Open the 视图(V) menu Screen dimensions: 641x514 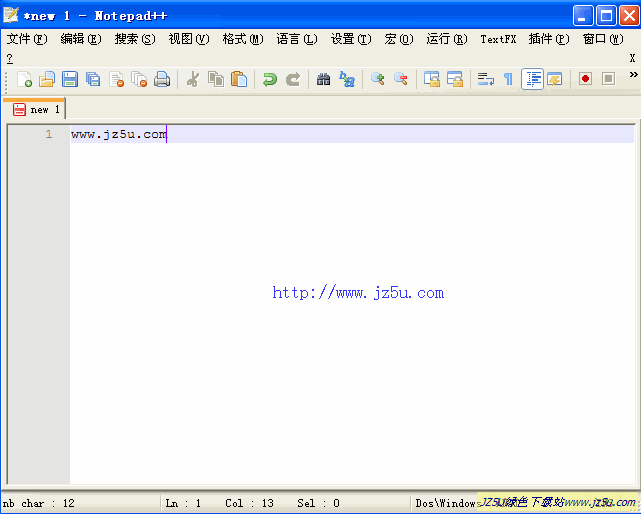189,39
